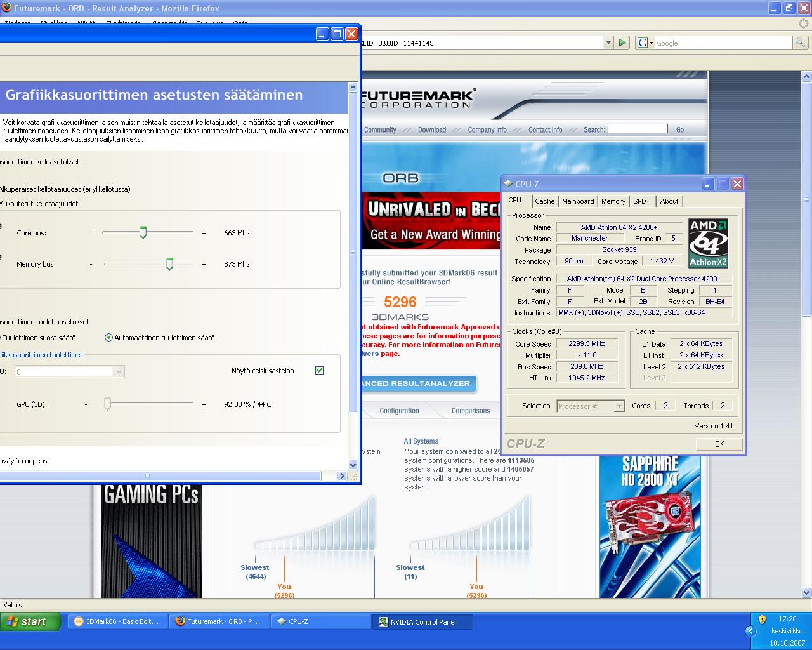Image resolution: width=812 pixels, height=650 pixels.
Task: Click the AMD Athlon 64 X2 logo
Action: 708,244
